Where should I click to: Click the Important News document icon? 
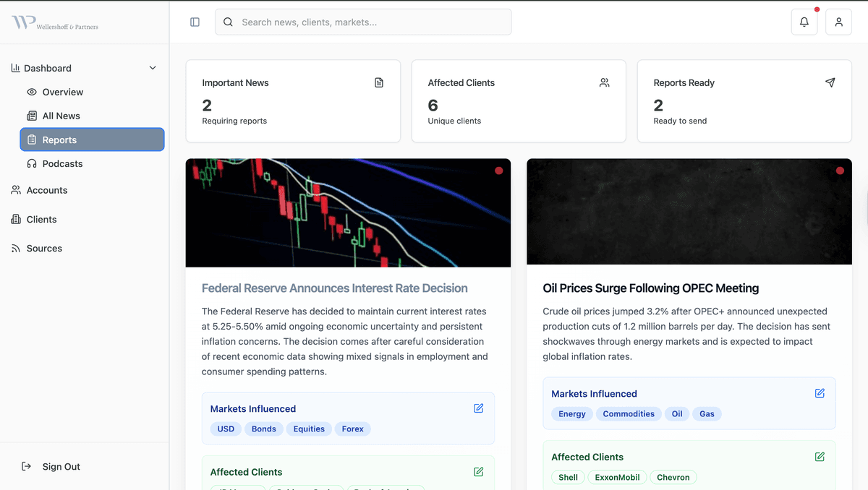(x=379, y=83)
